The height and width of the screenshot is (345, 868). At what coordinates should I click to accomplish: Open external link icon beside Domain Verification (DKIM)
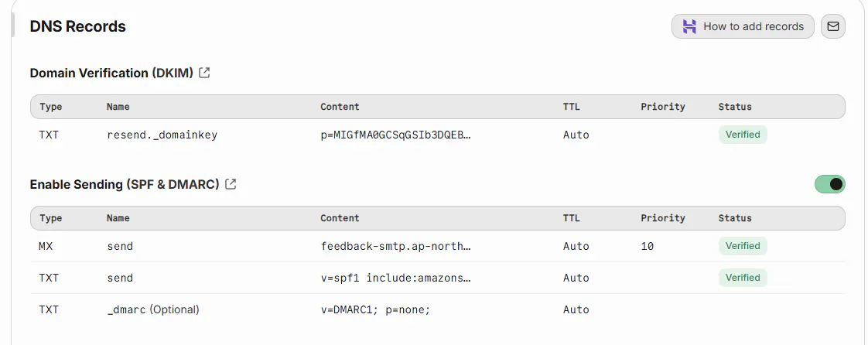204,73
